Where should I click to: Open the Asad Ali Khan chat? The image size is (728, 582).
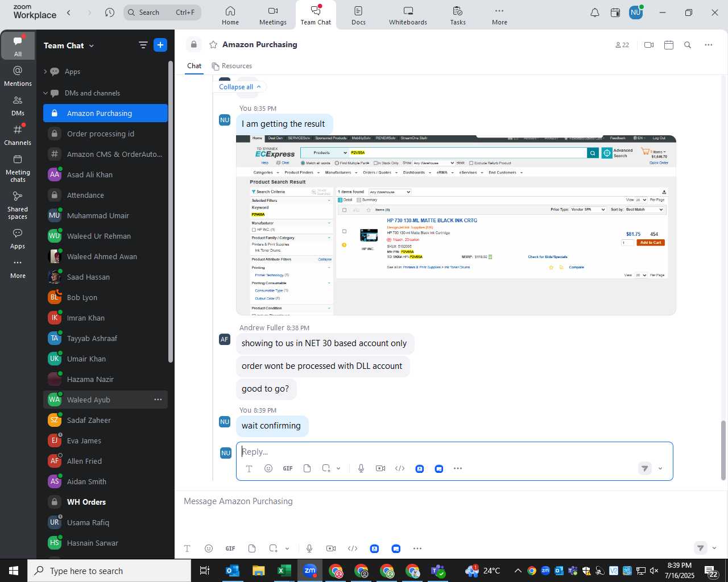[x=106, y=174]
